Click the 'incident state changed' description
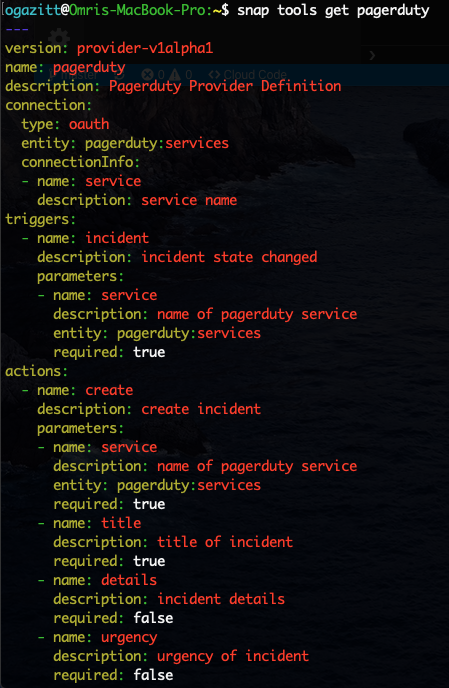 229,257
